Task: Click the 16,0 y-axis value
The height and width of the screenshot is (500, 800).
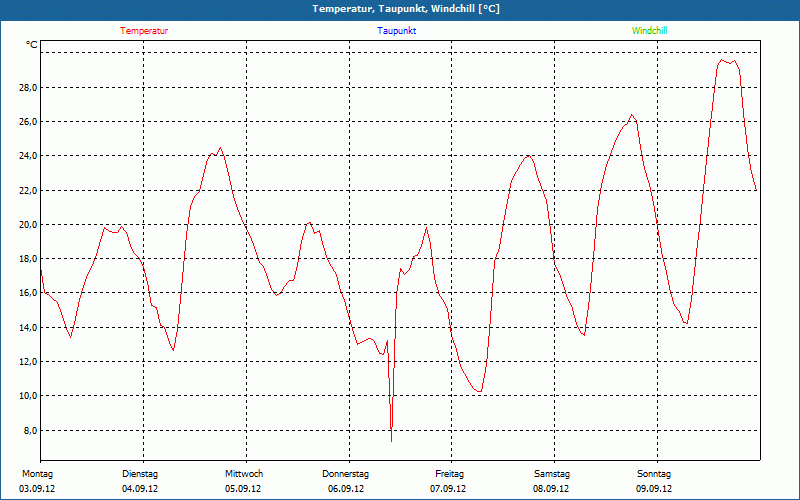Action: (x=28, y=293)
